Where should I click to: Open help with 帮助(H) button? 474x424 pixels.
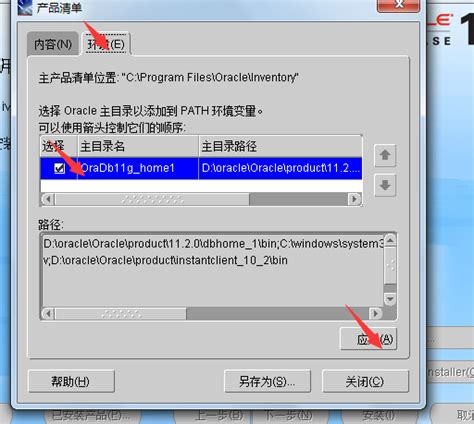tap(71, 381)
